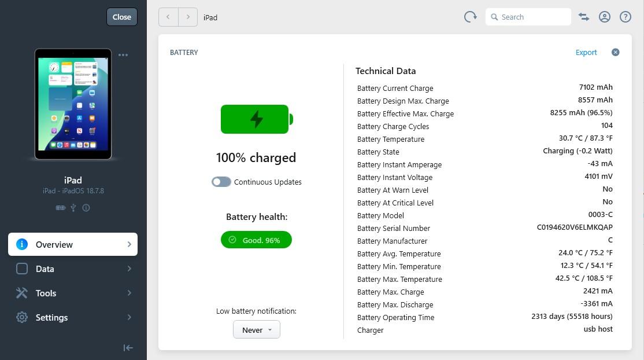The image size is (644, 360).
Task: Click the Export link
Action: [586, 52]
